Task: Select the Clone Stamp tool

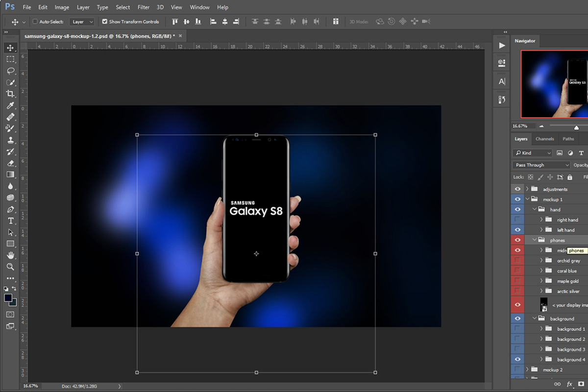Action: (10, 140)
